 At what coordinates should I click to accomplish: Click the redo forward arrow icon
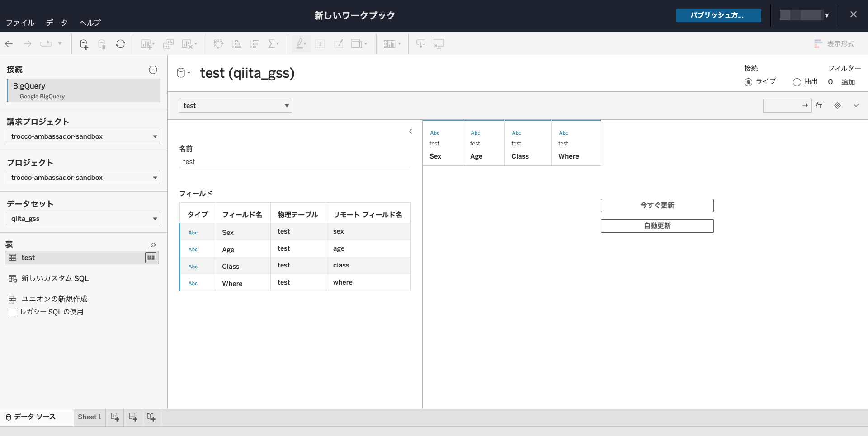click(x=28, y=44)
